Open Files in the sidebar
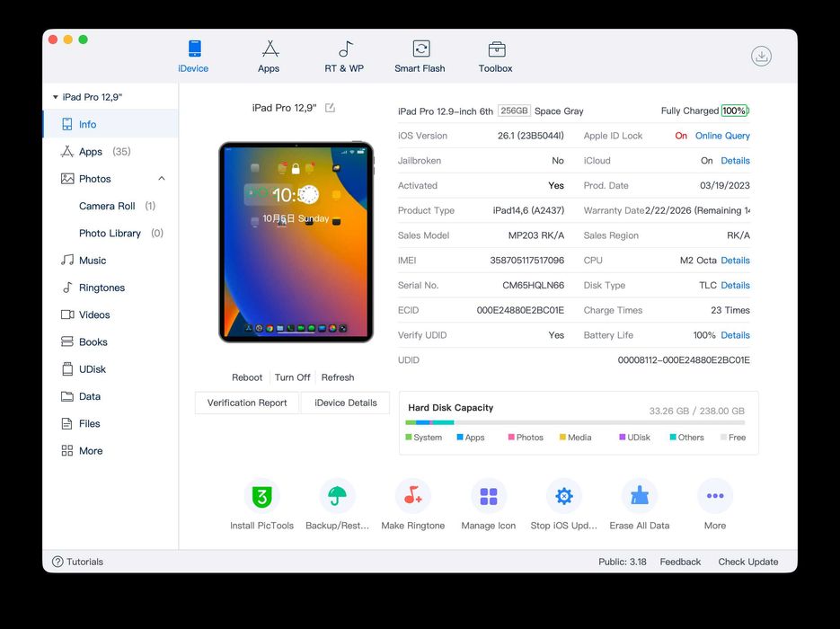This screenshot has height=629, width=840. point(111,424)
